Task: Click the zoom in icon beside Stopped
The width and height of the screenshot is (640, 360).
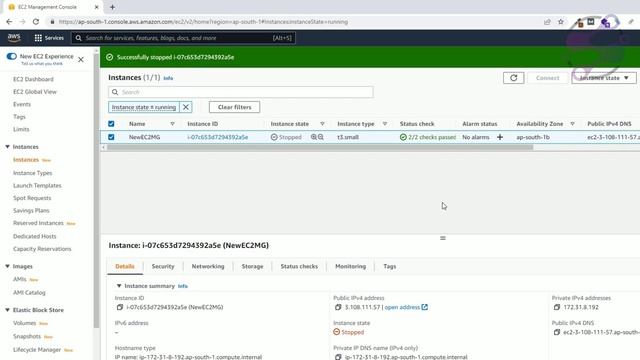Action: [313, 137]
